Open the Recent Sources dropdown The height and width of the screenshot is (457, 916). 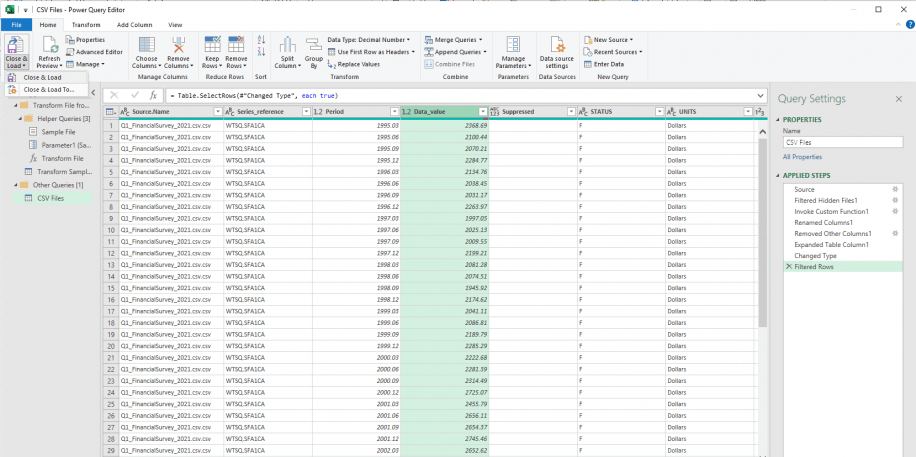[613, 52]
